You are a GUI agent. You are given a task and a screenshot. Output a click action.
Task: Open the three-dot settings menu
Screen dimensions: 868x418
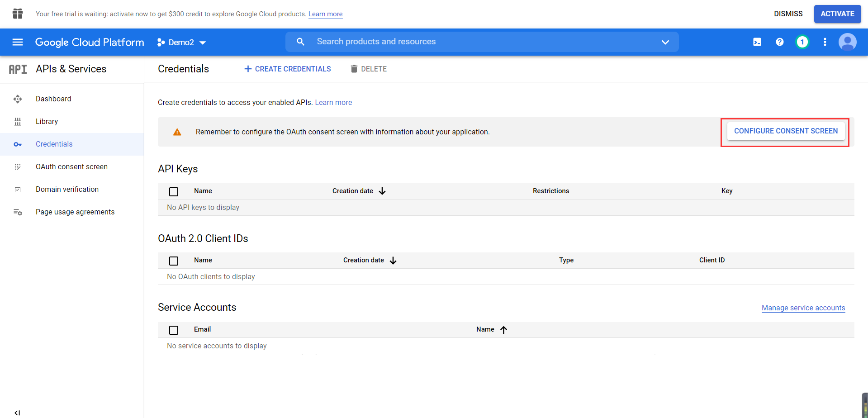click(x=825, y=42)
